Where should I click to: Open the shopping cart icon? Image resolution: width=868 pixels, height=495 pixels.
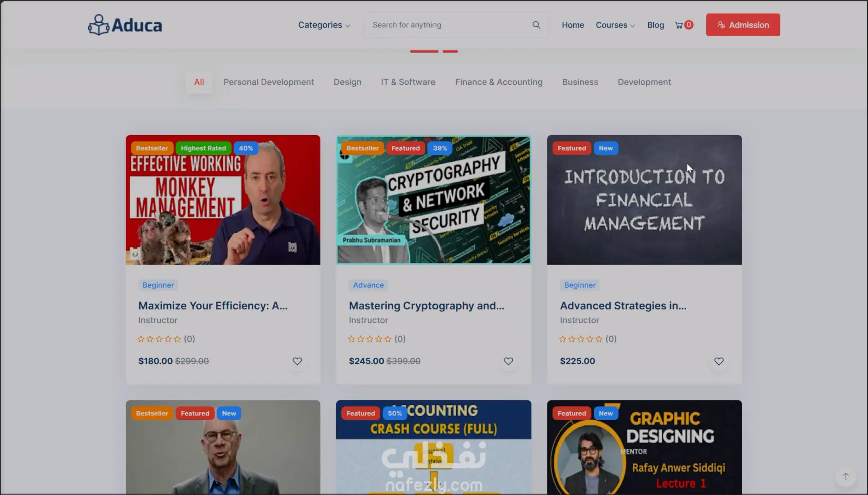679,25
